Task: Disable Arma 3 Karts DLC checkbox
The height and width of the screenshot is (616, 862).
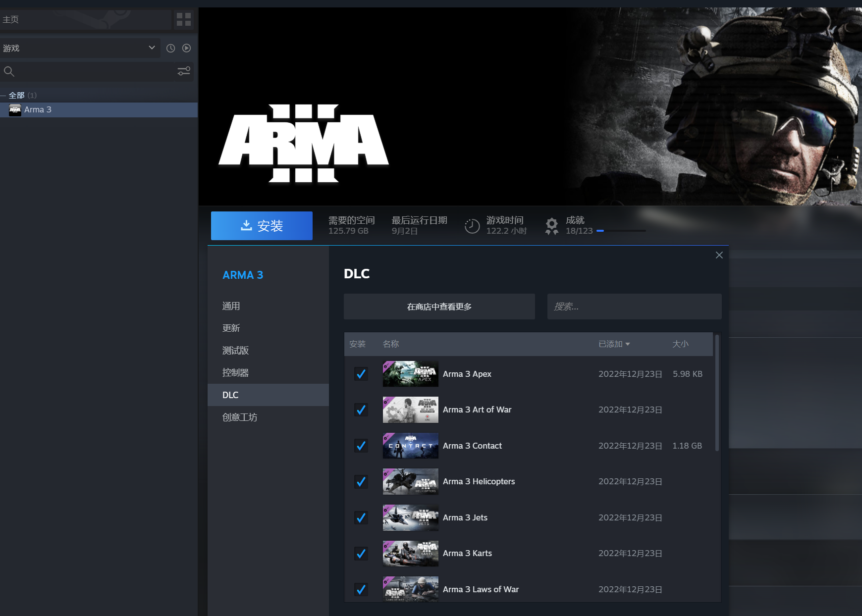Action: (361, 553)
